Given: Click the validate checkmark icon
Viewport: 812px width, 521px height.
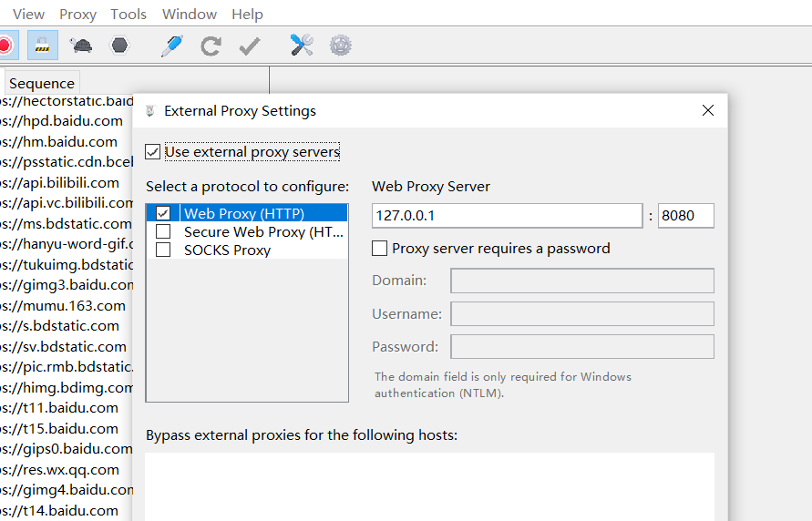Looking at the screenshot, I should point(249,45).
